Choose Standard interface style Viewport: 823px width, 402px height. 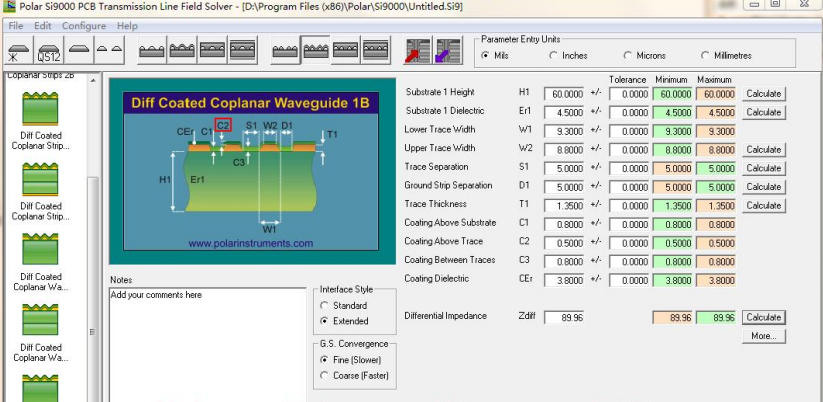[324, 305]
